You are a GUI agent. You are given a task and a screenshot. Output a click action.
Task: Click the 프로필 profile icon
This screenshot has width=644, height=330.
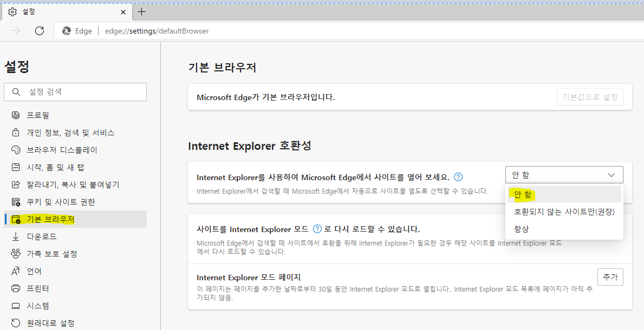tap(16, 115)
